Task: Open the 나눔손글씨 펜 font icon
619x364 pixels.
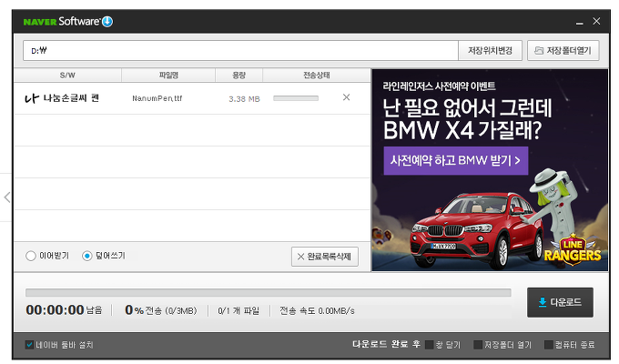Action: (32, 98)
